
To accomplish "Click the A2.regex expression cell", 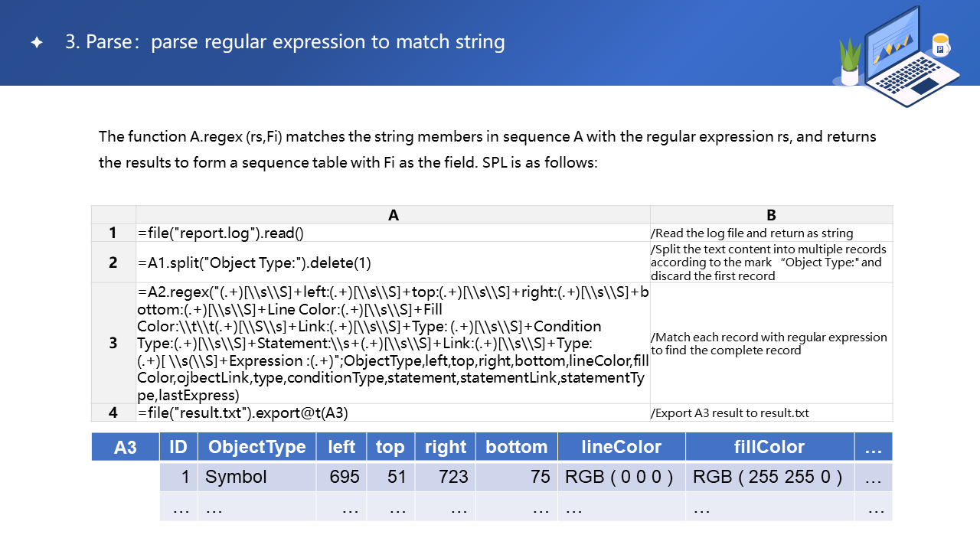I will coord(393,343).
